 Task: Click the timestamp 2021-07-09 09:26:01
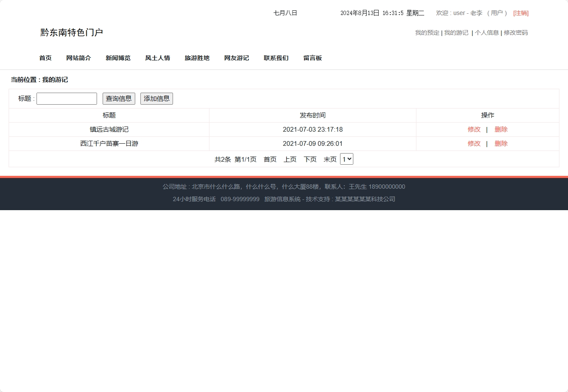coord(313,144)
